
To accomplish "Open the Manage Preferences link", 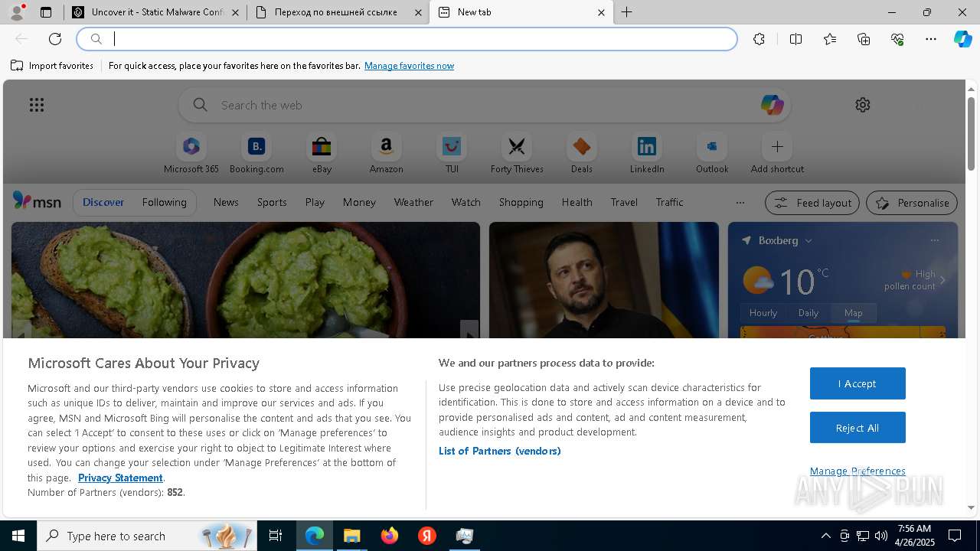I will pos(857,471).
